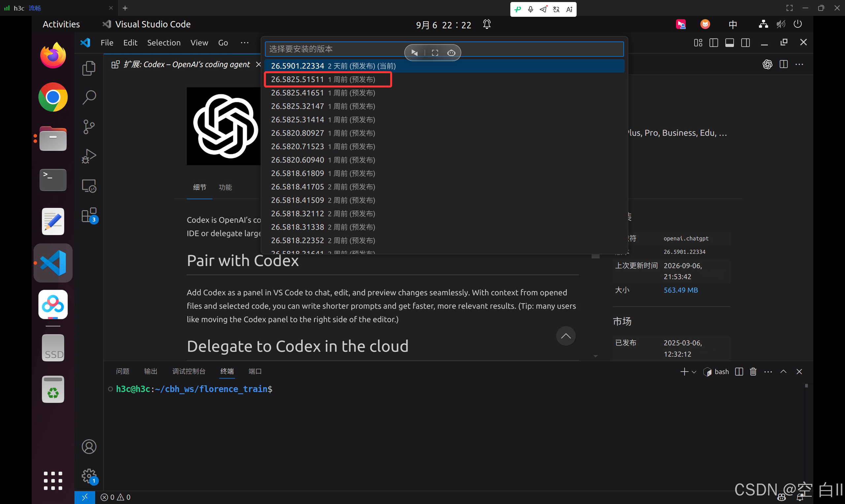Close the terminal panel

click(799, 371)
